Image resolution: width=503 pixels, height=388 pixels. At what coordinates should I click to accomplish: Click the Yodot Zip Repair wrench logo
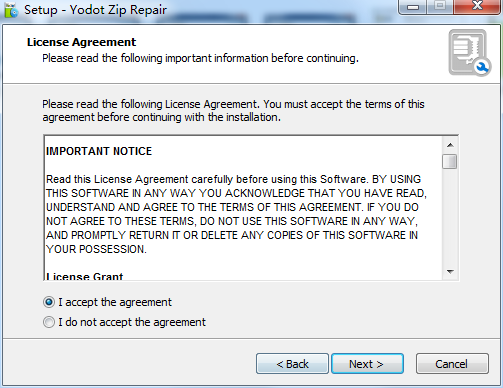(x=469, y=53)
